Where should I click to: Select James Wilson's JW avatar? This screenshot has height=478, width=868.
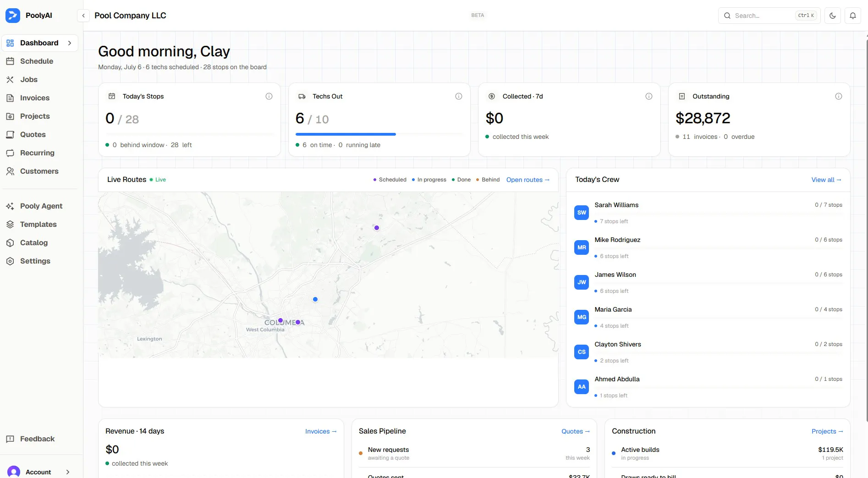582,282
